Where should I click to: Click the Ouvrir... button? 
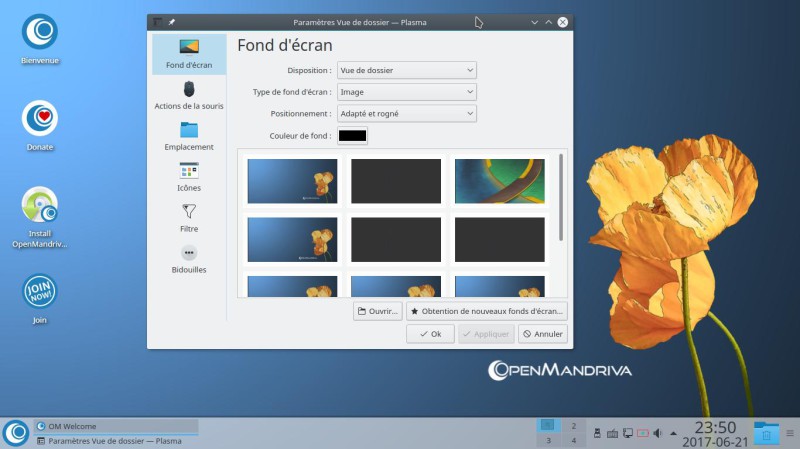pyautogui.click(x=378, y=311)
